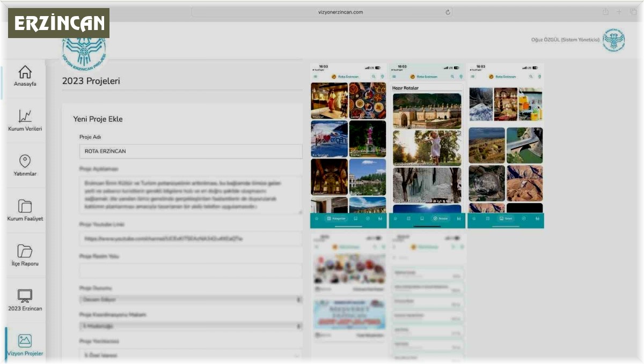The height and width of the screenshot is (364, 644).
Task: Expand the Proje Koordinasyonu Makam dropdown
Action: (x=191, y=326)
